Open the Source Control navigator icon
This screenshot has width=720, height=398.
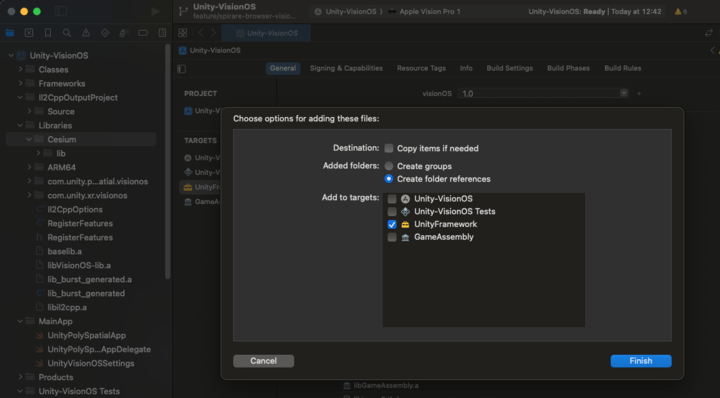29,33
